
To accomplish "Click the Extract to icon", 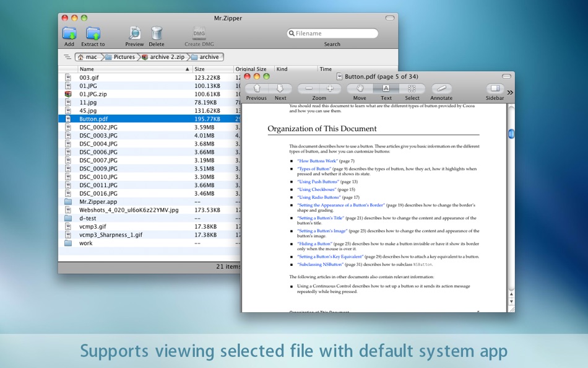I will (x=93, y=33).
